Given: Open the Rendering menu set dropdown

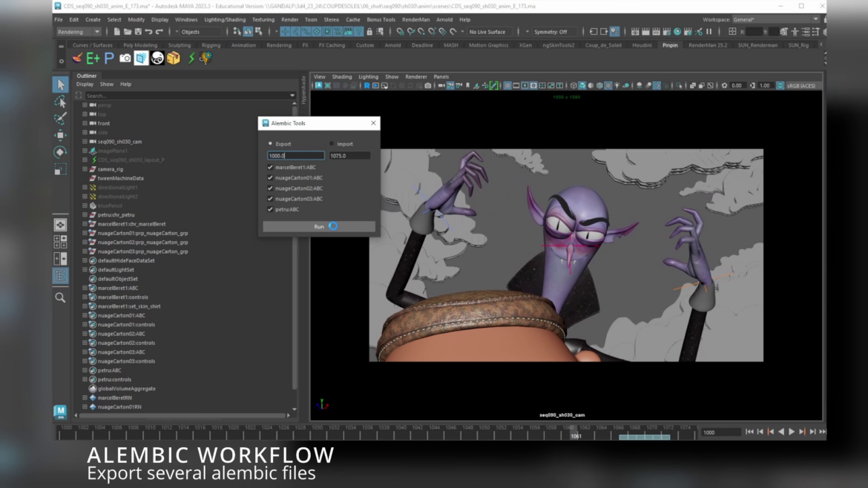Looking at the screenshot, I should pyautogui.click(x=79, y=32).
